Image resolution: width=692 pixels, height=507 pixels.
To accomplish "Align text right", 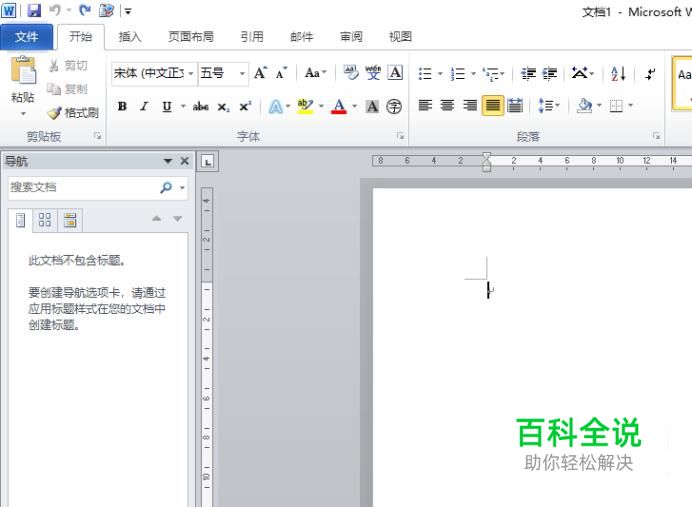I will (x=470, y=106).
